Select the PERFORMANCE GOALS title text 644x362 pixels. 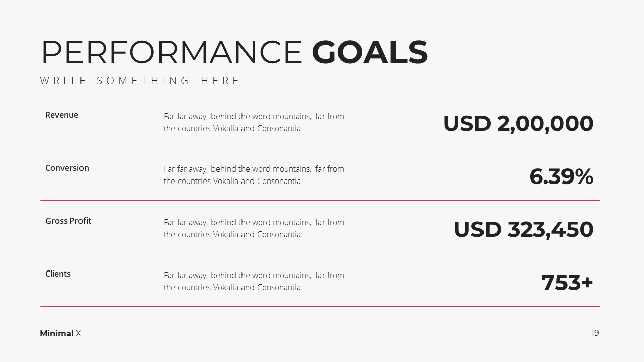point(234,52)
